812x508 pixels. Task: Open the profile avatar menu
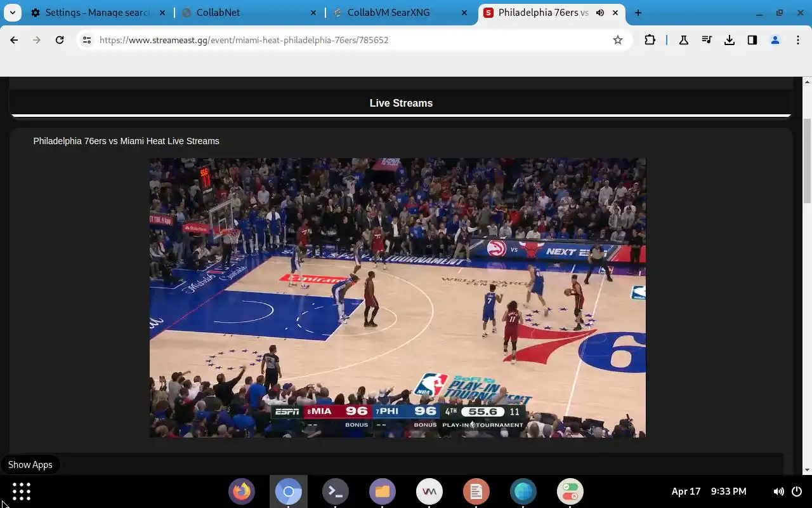click(775, 40)
